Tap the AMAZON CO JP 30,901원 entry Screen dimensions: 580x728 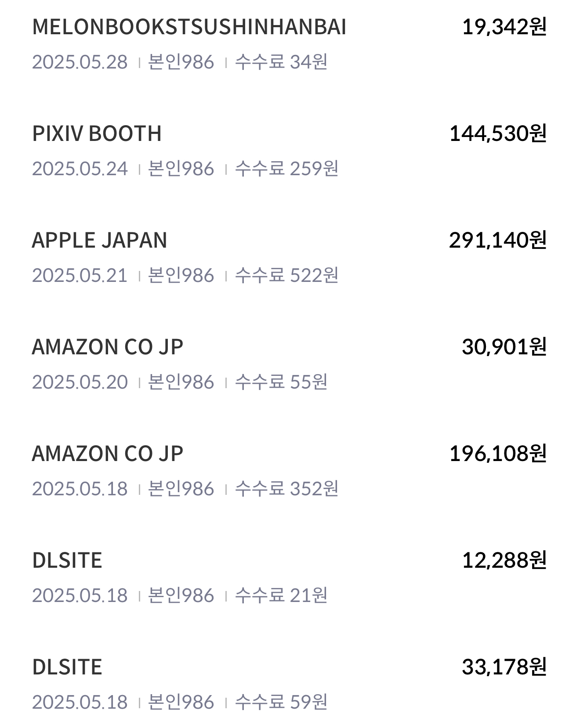point(290,364)
